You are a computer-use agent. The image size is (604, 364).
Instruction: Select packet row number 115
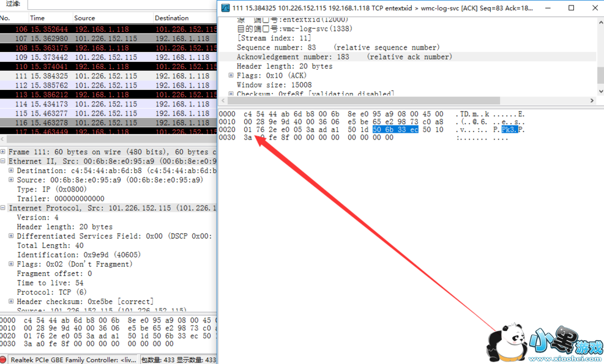click(x=108, y=113)
